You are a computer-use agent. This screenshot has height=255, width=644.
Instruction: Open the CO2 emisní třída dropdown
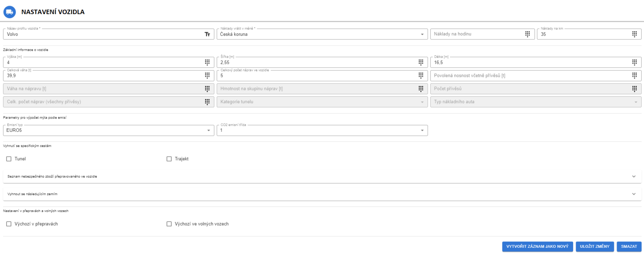pos(322,130)
